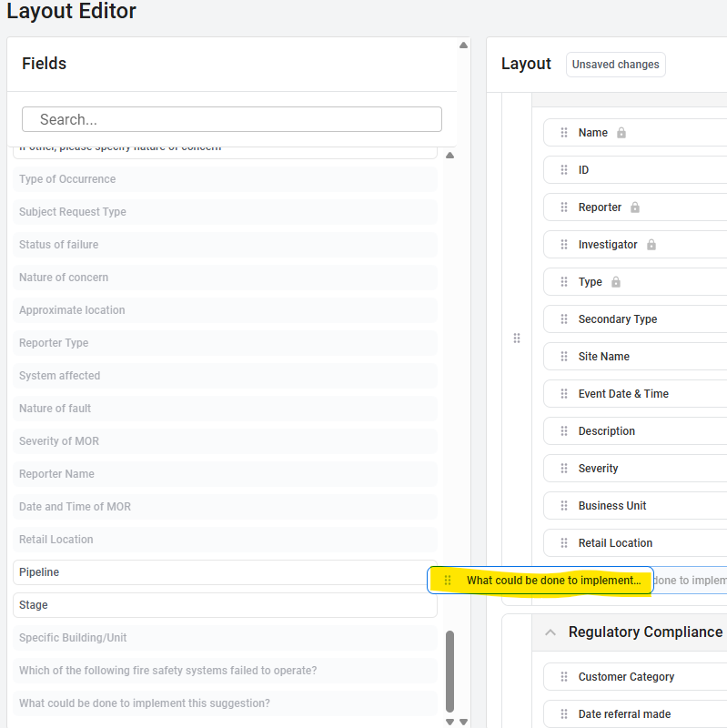
Task: Click drag handle next to Severity field
Action: pos(564,469)
